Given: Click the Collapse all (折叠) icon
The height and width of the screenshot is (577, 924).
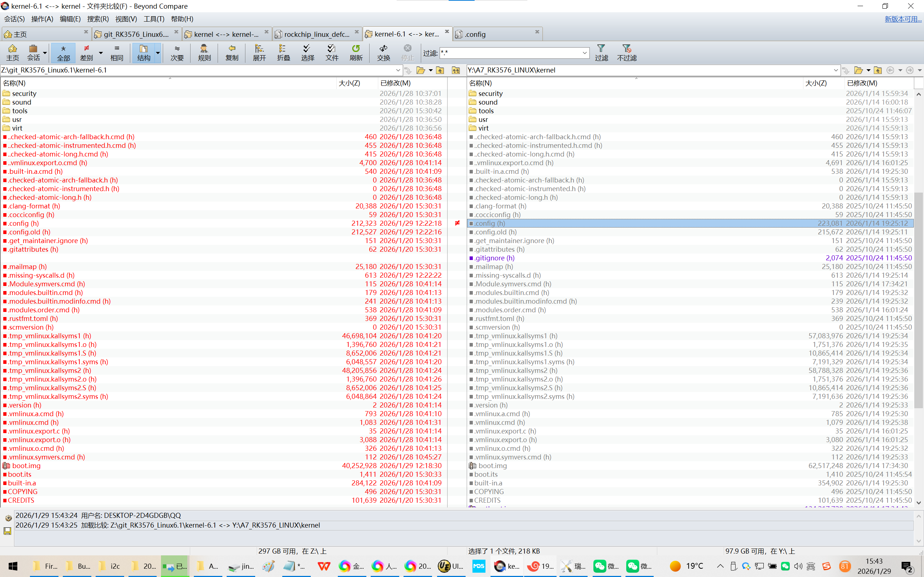Looking at the screenshot, I should click(x=283, y=52).
